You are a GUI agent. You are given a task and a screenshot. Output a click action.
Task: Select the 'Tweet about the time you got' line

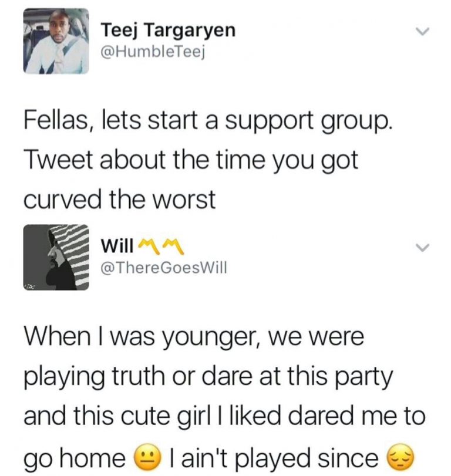pyautogui.click(x=191, y=161)
